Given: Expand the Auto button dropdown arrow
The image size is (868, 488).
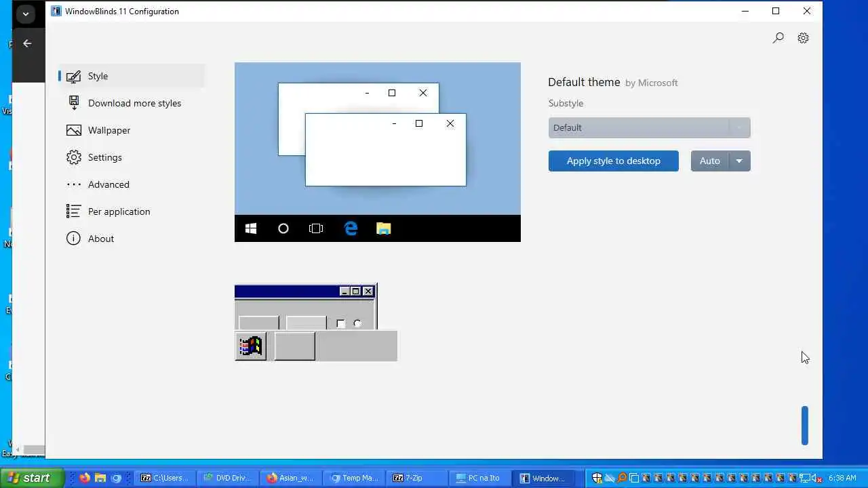Looking at the screenshot, I should (x=739, y=161).
